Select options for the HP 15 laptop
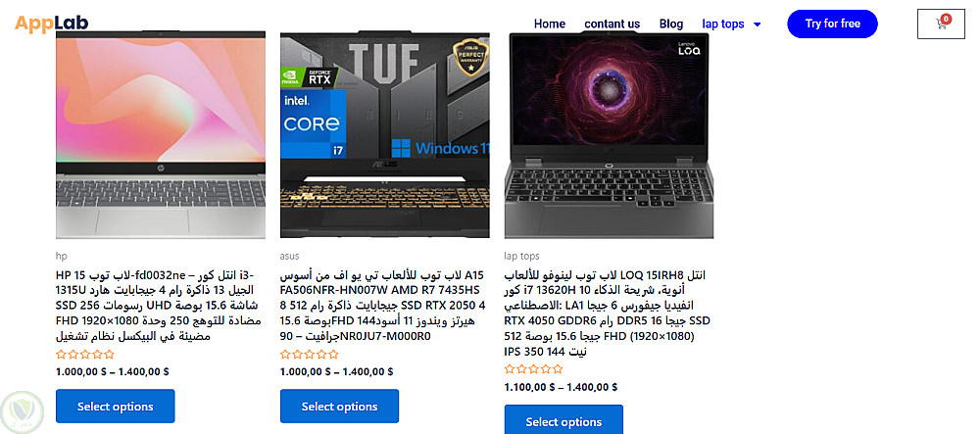 [x=116, y=406]
